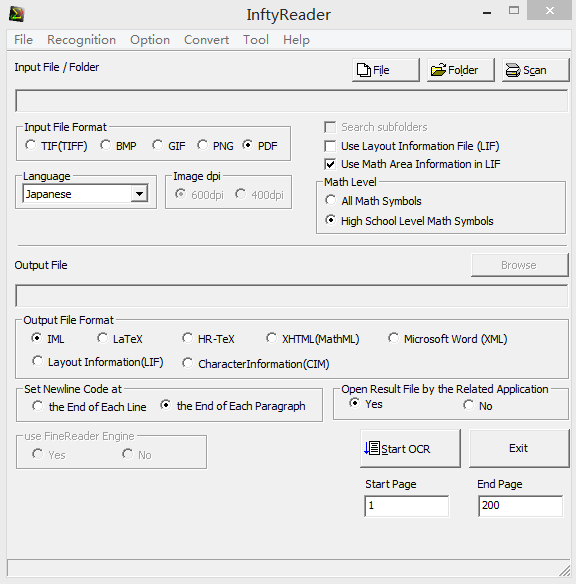The width and height of the screenshot is (576, 584).
Task: Click the Start OCR button
Action: tap(410, 448)
